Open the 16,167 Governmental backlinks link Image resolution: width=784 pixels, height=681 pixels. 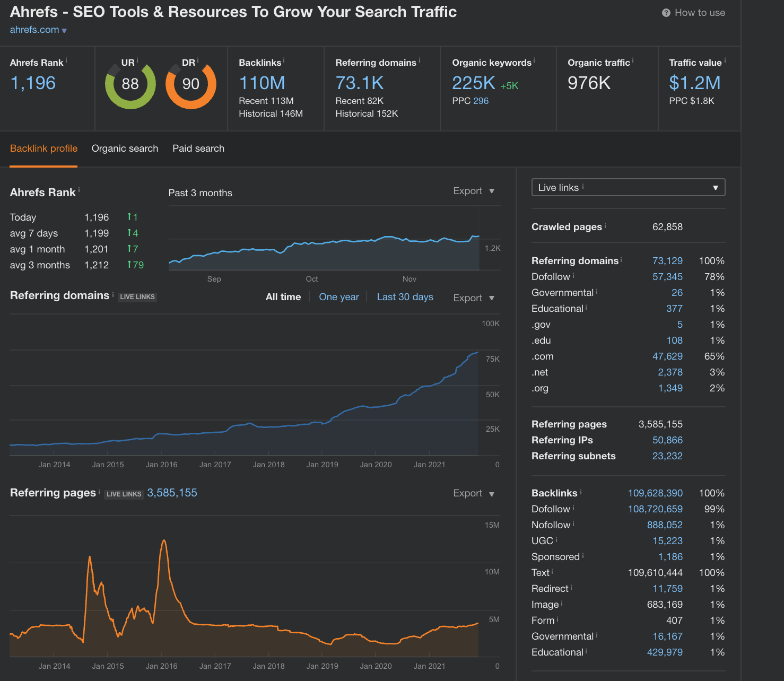pos(667,636)
